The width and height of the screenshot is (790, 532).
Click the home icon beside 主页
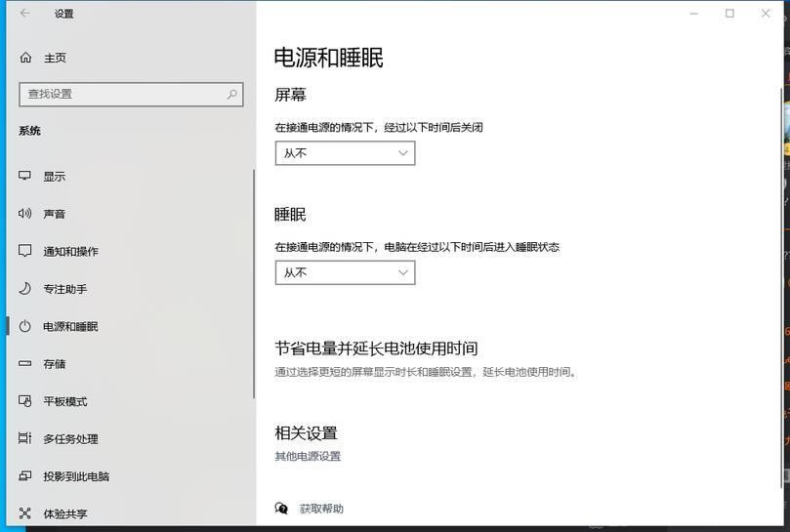click(25, 58)
